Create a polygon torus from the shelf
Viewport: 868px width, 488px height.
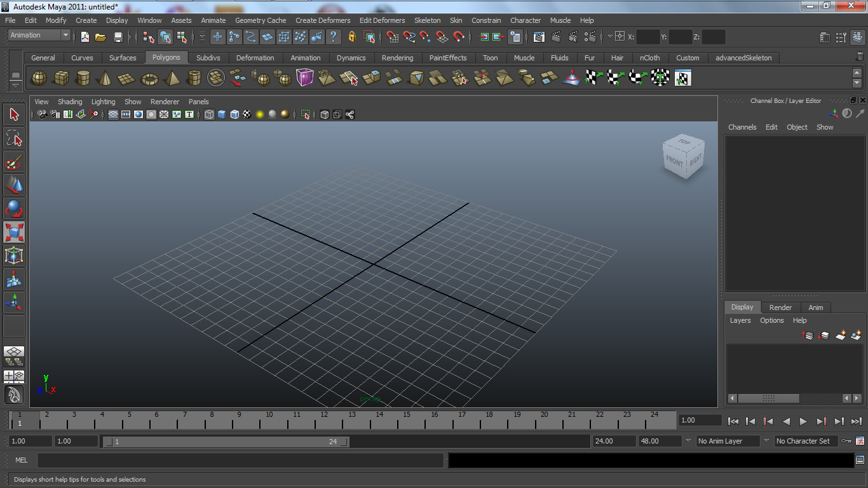(x=149, y=78)
